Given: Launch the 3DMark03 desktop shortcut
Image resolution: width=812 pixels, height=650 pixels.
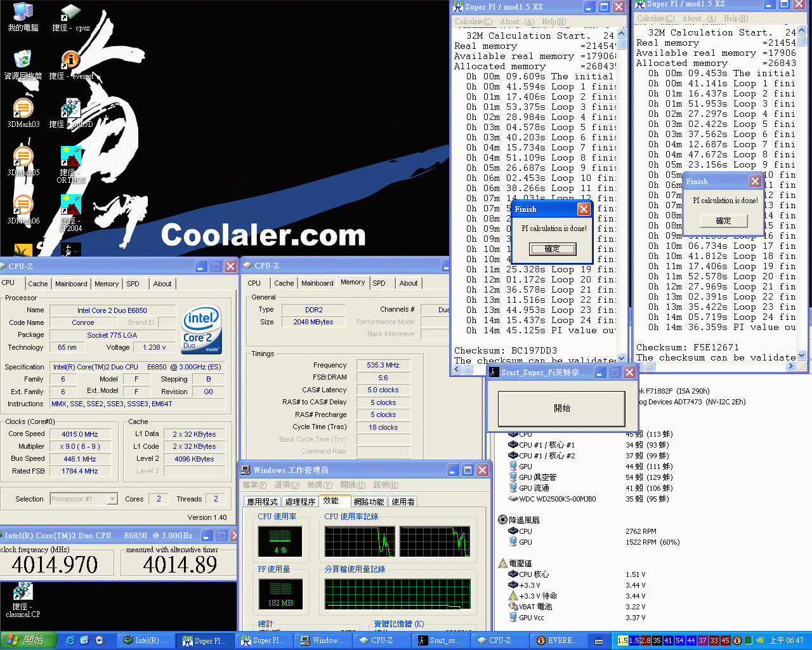Looking at the screenshot, I should [x=23, y=113].
